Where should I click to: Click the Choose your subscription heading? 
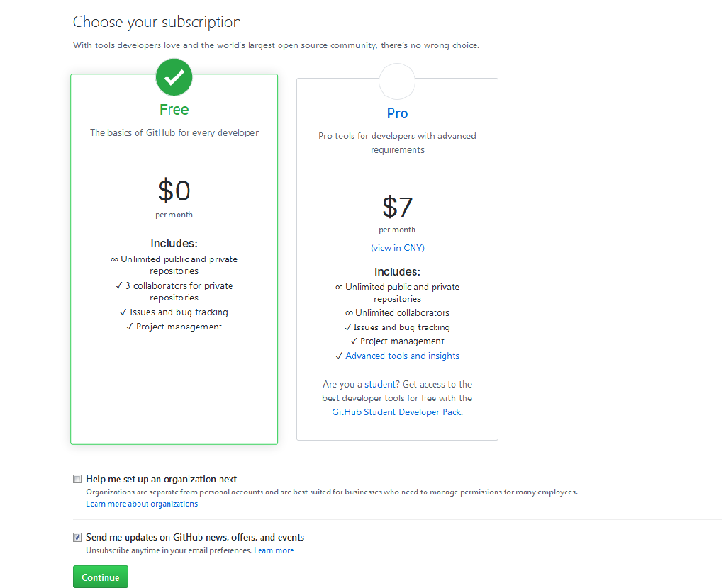[157, 22]
